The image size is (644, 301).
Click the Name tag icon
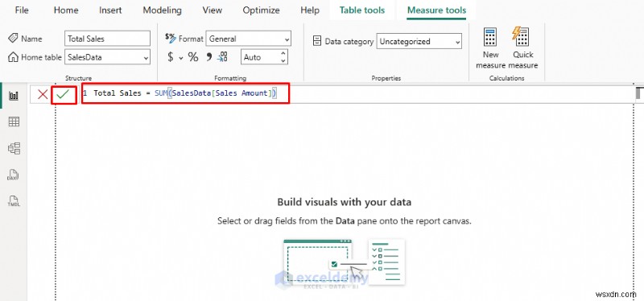13,38
